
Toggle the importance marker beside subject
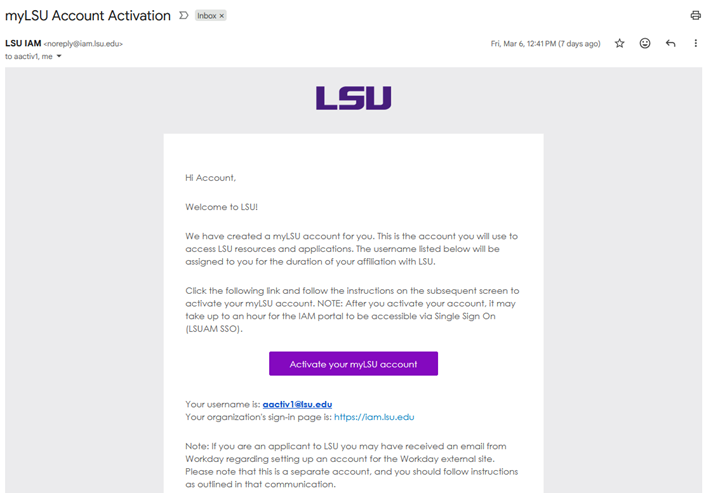point(183,16)
